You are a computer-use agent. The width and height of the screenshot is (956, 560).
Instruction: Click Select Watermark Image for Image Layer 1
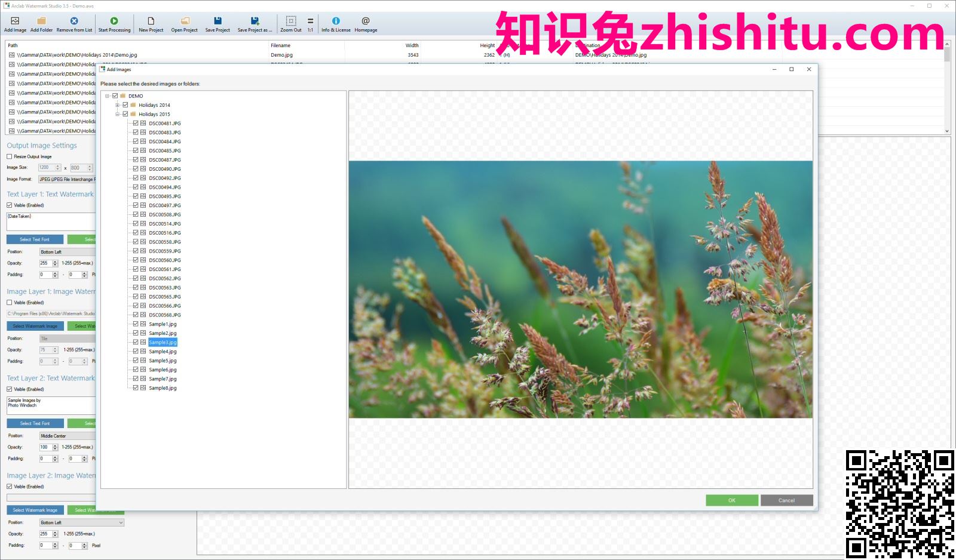click(x=35, y=326)
